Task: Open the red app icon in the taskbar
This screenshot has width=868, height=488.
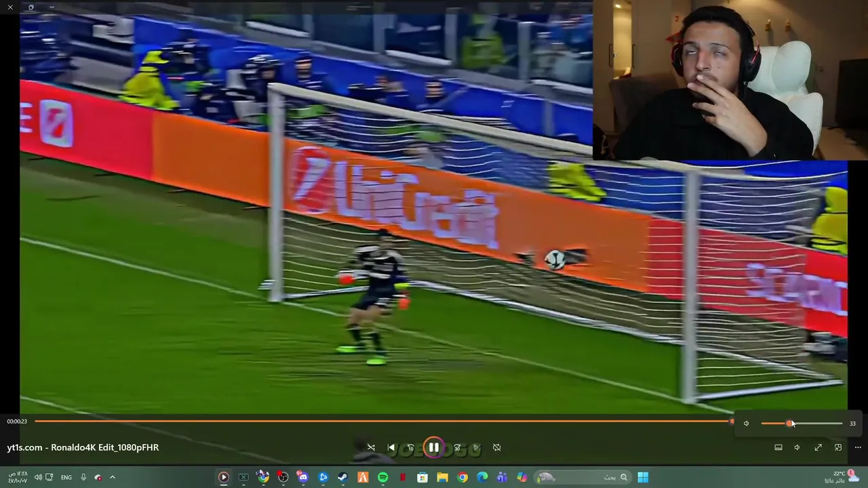Action: click(403, 477)
